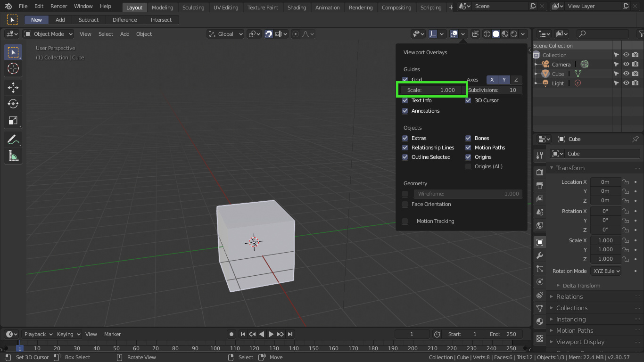
Task: Uncheck Relationship Lines in Viewport Overlays
Action: point(405,148)
